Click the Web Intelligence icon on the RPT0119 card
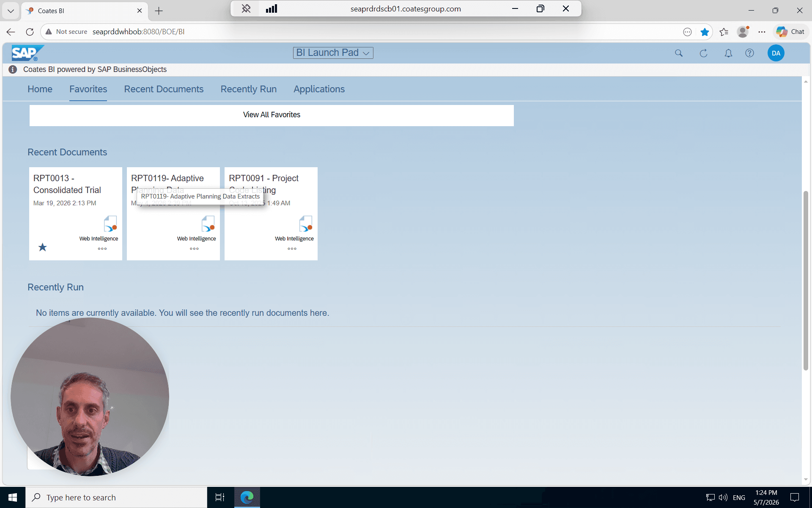The image size is (812, 508). click(208, 224)
